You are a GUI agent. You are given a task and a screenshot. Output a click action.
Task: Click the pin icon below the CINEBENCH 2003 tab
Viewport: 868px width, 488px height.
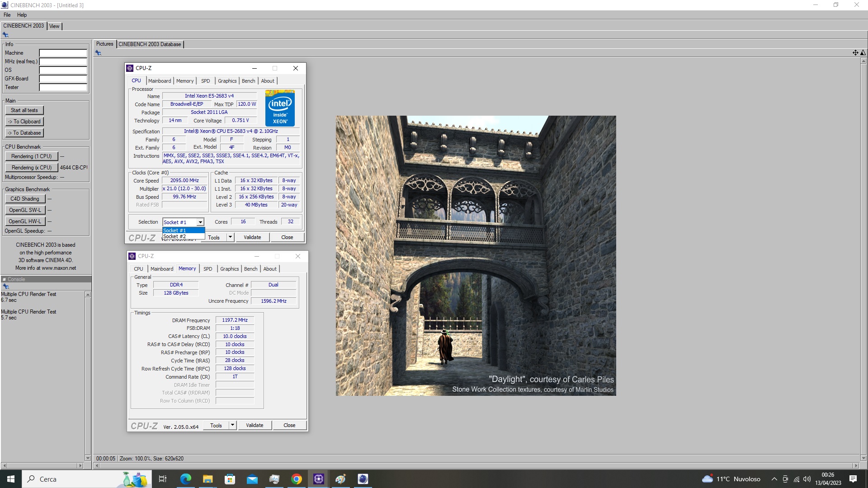click(x=5, y=35)
